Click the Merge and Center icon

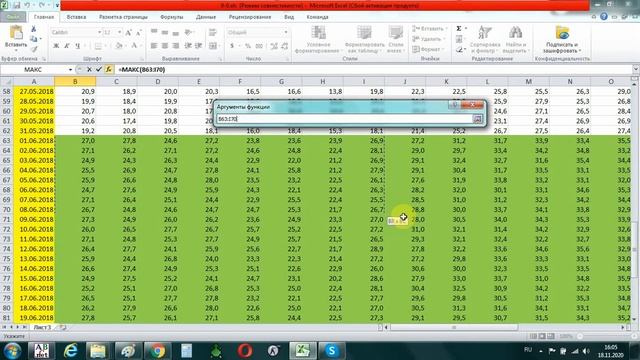[213, 46]
